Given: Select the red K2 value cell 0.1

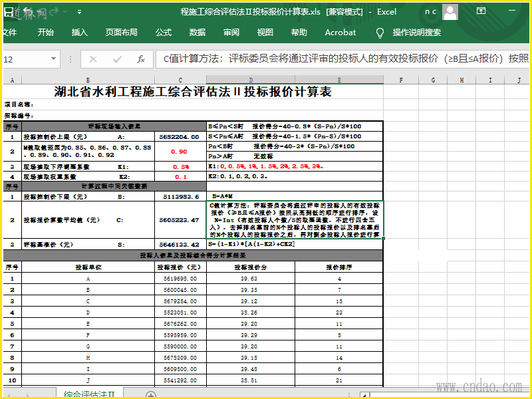Looking at the screenshot, I should click(x=180, y=176).
